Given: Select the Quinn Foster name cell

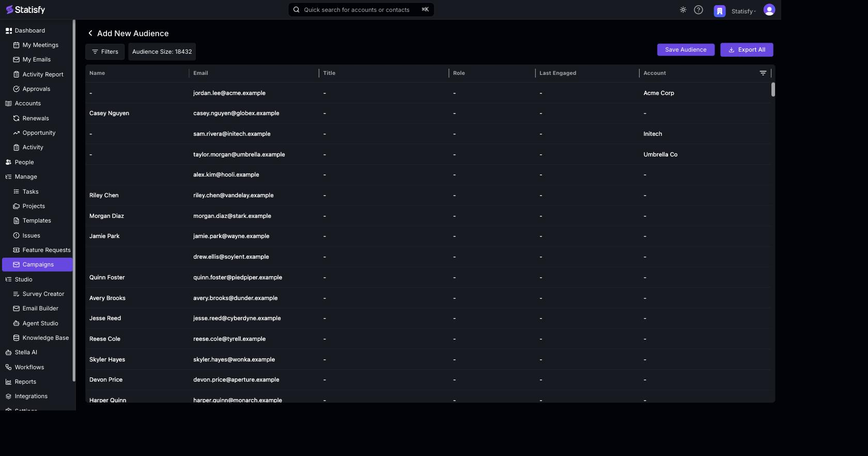Looking at the screenshot, I should pyautogui.click(x=107, y=277).
